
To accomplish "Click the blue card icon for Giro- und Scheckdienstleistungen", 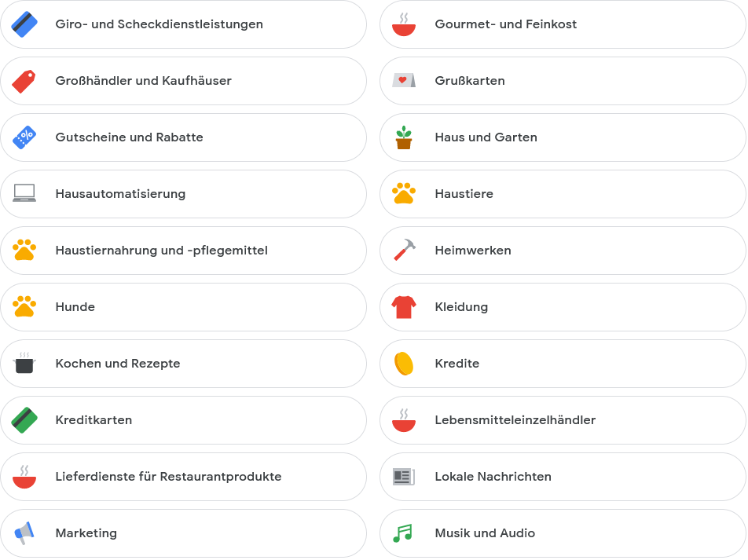I will (24, 24).
